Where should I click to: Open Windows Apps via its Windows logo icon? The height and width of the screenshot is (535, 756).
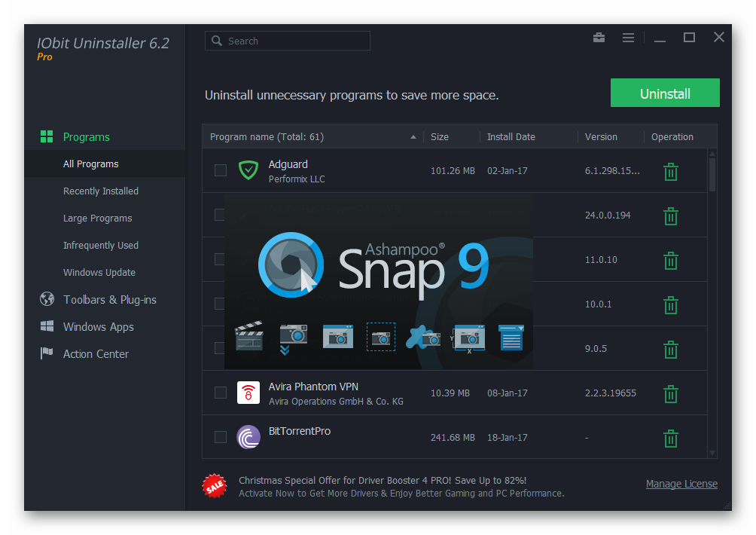(47, 326)
